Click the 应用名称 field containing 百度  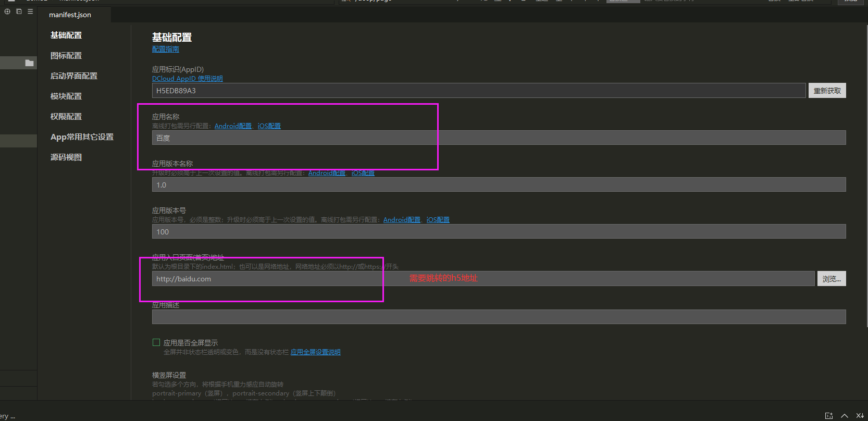pos(499,138)
